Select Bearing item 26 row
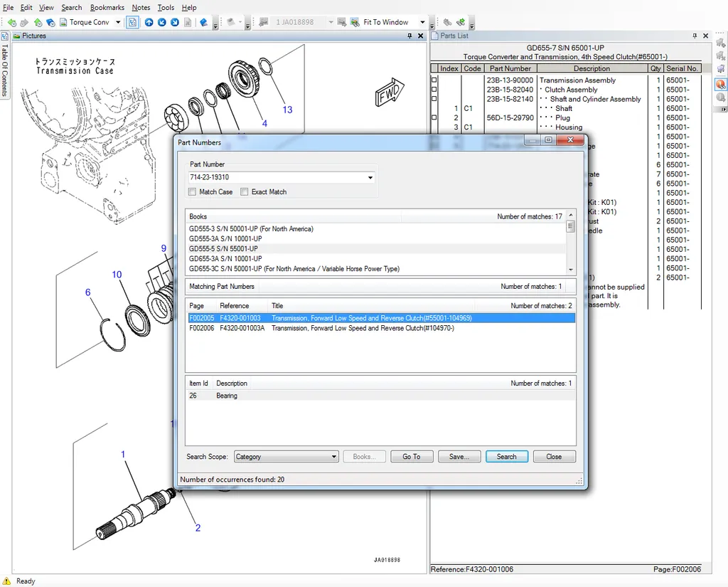Viewport: 728px width, 587px height. (381, 396)
